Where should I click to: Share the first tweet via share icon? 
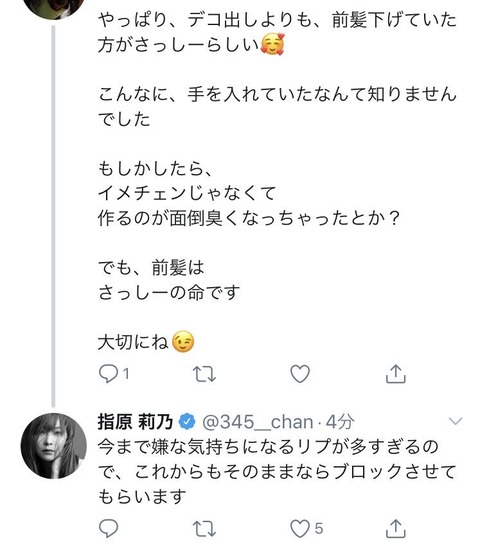pos(396,374)
